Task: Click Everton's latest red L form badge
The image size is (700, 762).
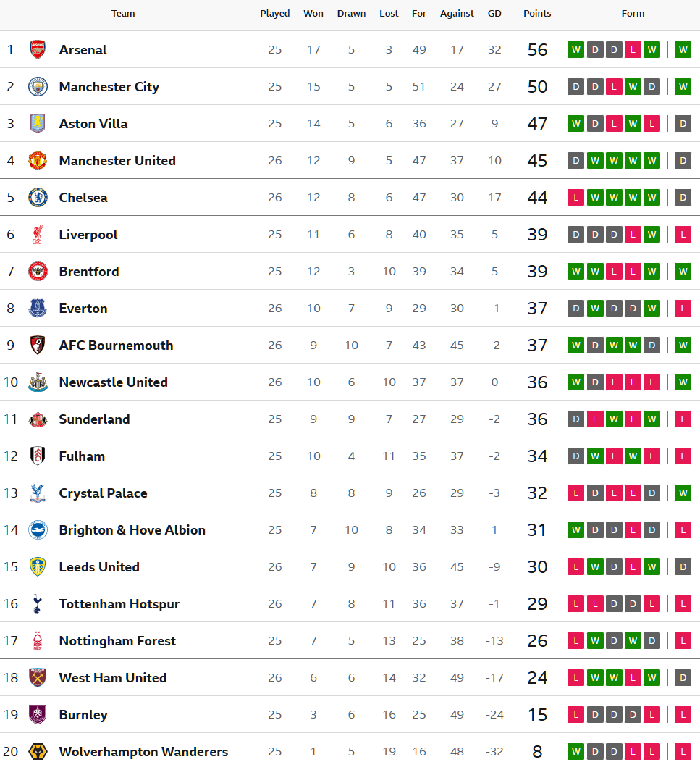Action: click(683, 309)
